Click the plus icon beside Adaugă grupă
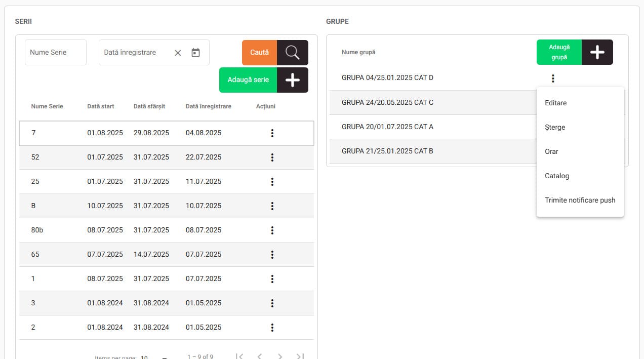Viewport: 644px width, 359px height. pos(597,52)
